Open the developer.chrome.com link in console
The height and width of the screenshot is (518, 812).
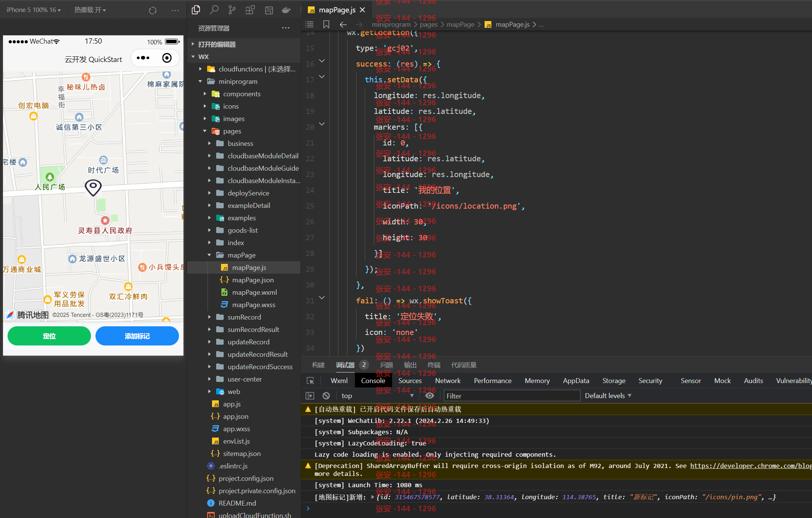pos(751,466)
